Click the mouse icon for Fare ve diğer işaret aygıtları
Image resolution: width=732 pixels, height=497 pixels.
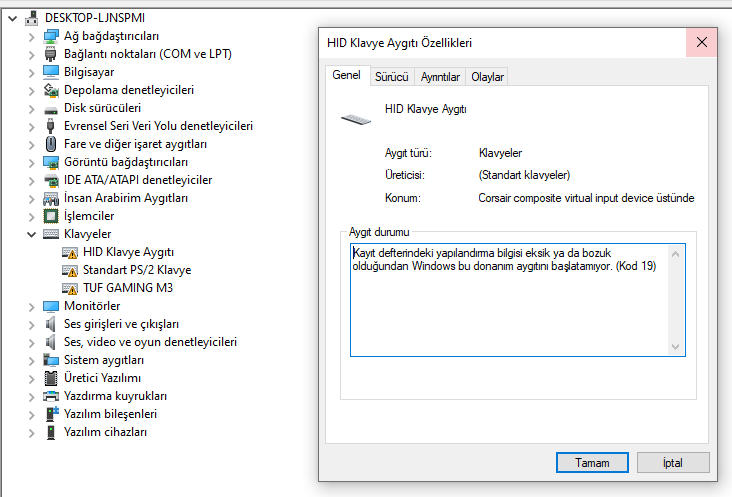click(x=52, y=144)
